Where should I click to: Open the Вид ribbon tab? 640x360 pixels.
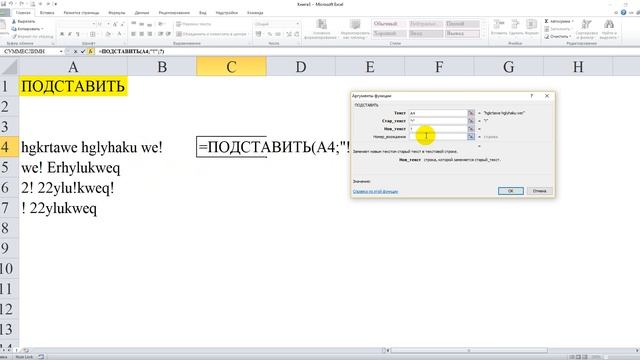(202, 13)
